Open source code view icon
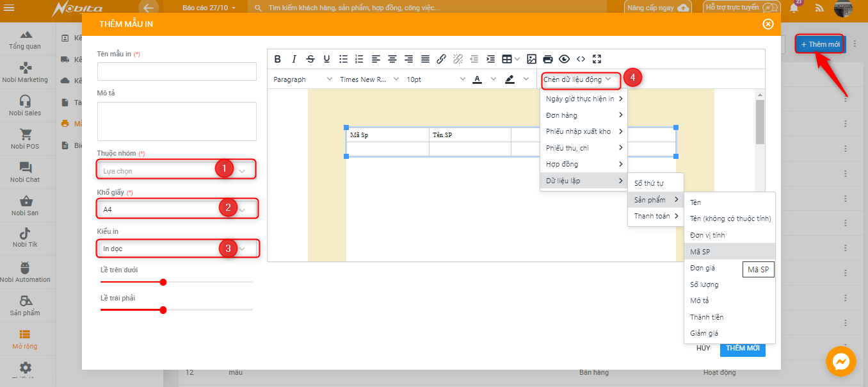This screenshot has height=387, width=868. [581, 59]
